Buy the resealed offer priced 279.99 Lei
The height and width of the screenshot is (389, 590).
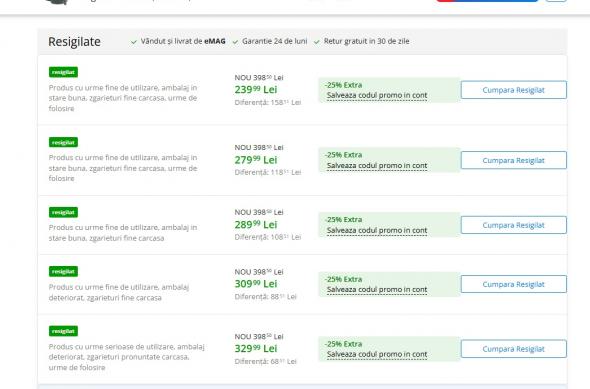(x=514, y=160)
